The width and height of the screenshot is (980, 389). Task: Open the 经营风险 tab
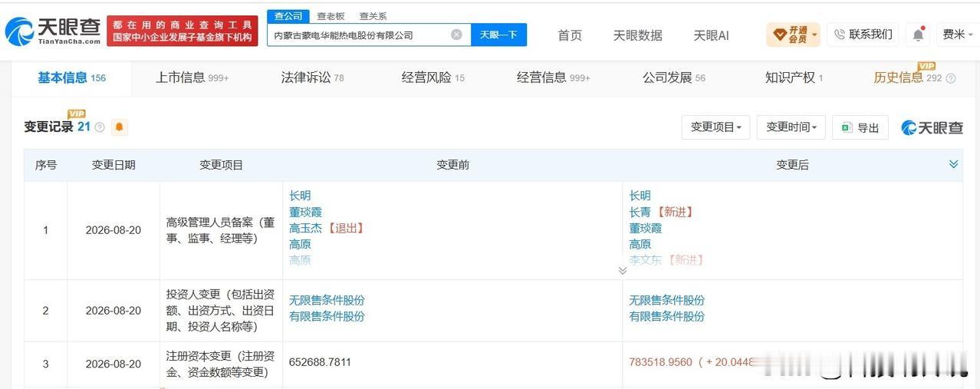point(433,77)
